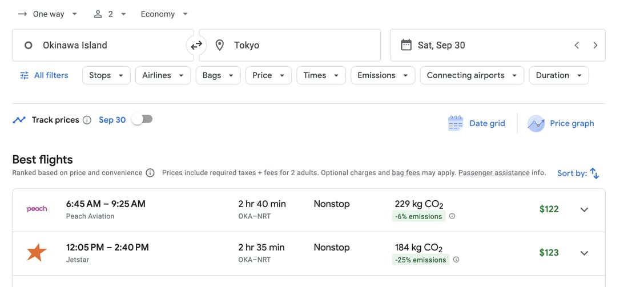This screenshot has width=644, height=287.
Task: Enable the Track prices toggle
Action: click(x=142, y=119)
